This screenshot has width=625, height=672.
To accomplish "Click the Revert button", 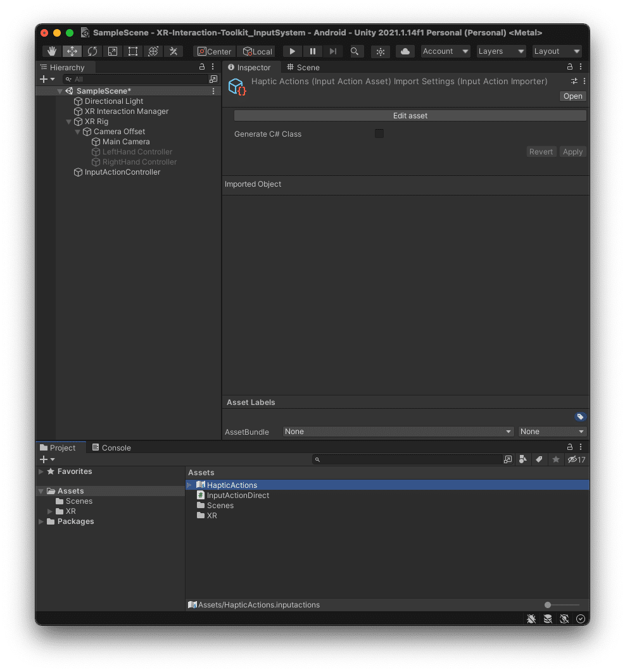I will (x=541, y=152).
